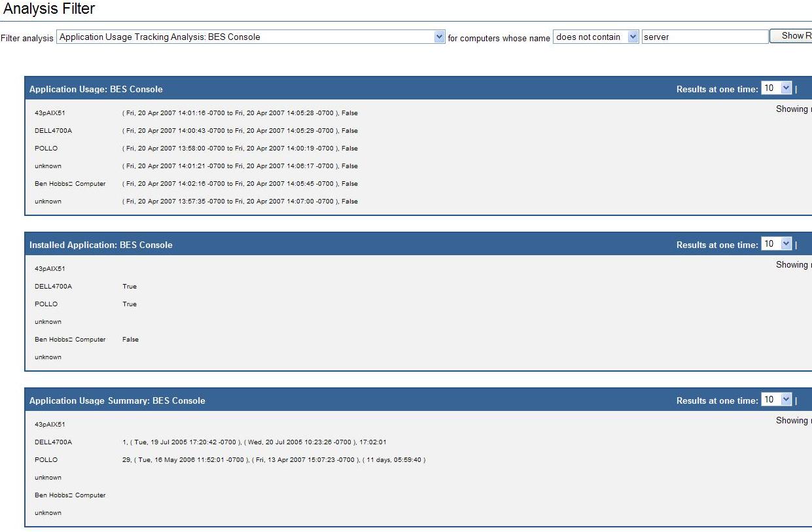Open the Filter analysis dropdown
The height and width of the screenshot is (532, 812).
point(251,37)
